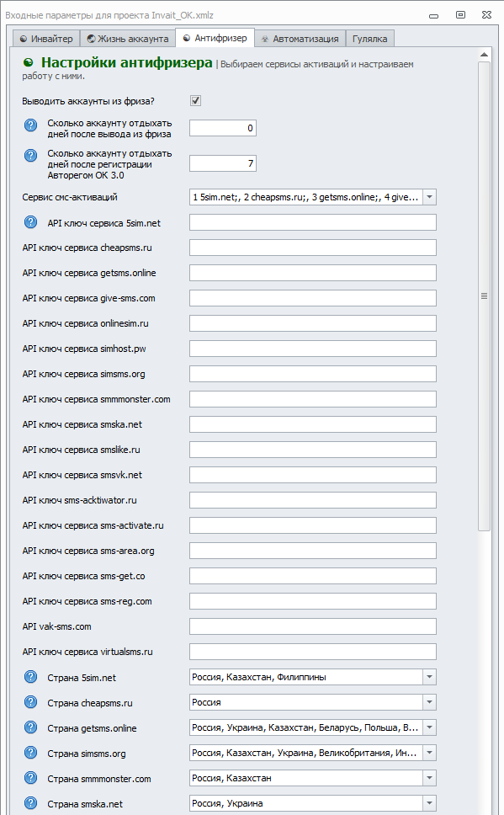The width and height of the screenshot is (504, 815).
Task: Select the Гулялка tab
Action: coord(370,39)
